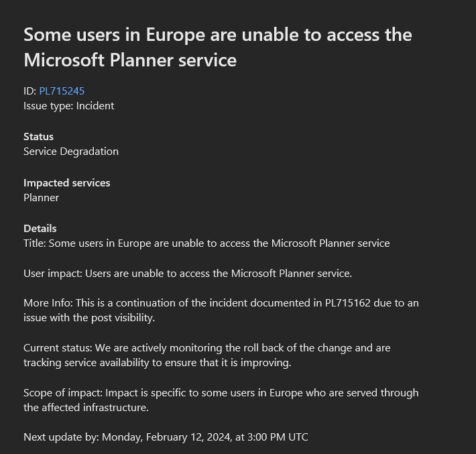This screenshot has width=476, height=454.
Task: Click the "User impact:" sentence
Action: pyautogui.click(x=188, y=273)
